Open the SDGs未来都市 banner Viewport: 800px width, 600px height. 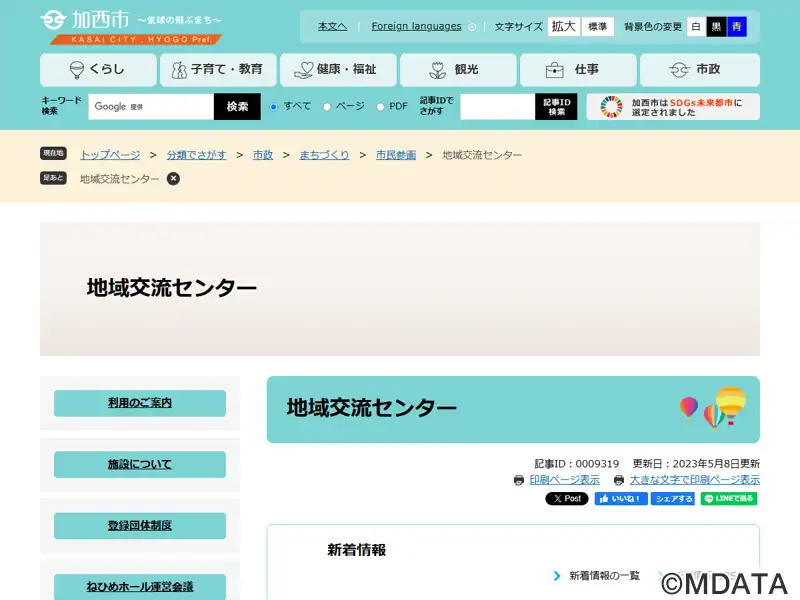tap(673, 107)
